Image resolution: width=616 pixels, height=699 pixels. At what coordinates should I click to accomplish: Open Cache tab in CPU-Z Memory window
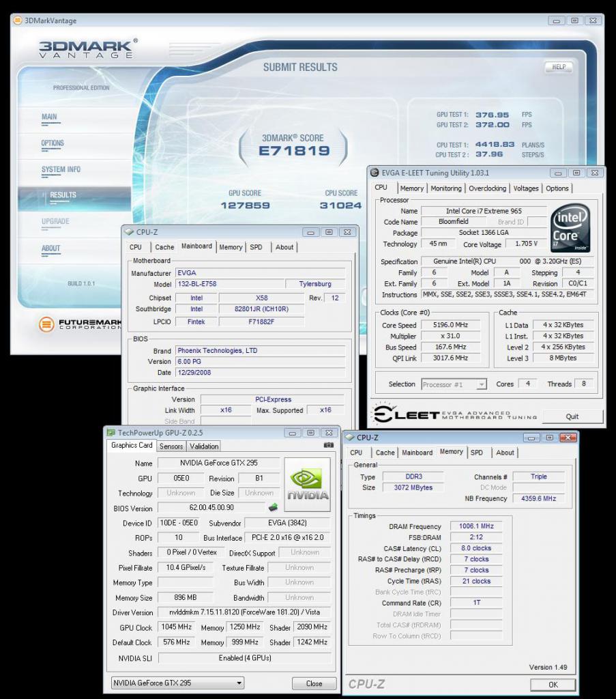pos(385,453)
